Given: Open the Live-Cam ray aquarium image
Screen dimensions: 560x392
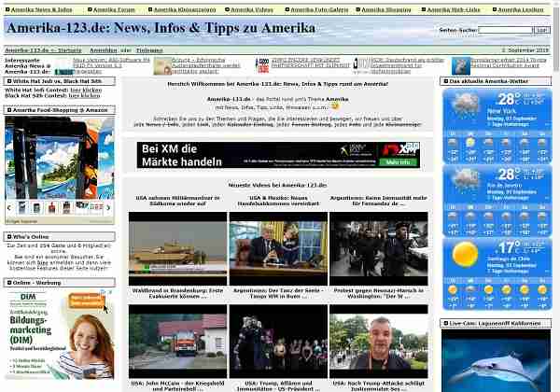Looking at the screenshot, I should pyautogui.click(x=497, y=360).
